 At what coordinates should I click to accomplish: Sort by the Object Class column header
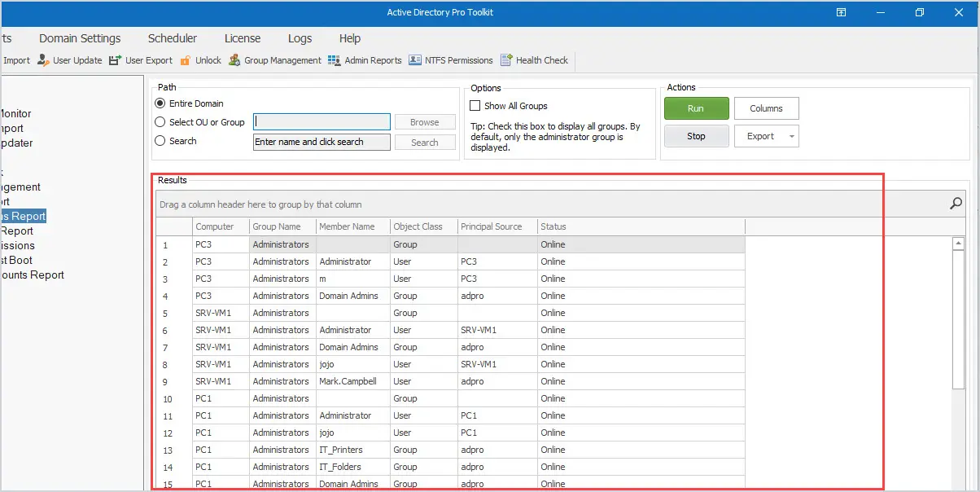[423, 226]
